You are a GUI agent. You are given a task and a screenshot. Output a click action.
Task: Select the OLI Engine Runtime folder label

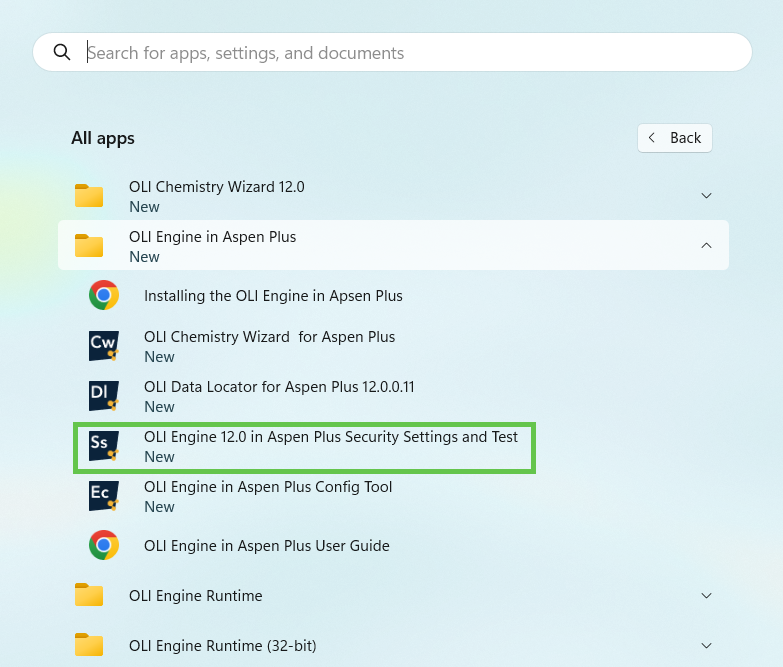click(x=195, y=596)
